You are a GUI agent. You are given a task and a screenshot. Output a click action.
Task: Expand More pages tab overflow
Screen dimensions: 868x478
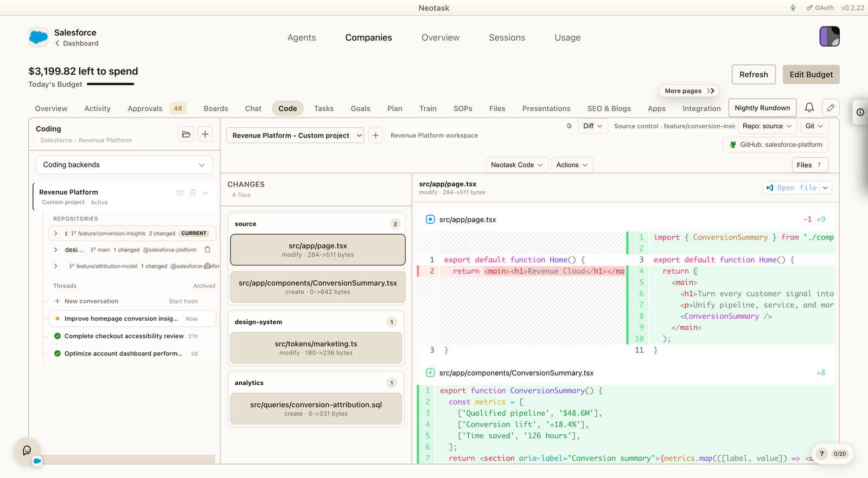(x=690, y=91)
